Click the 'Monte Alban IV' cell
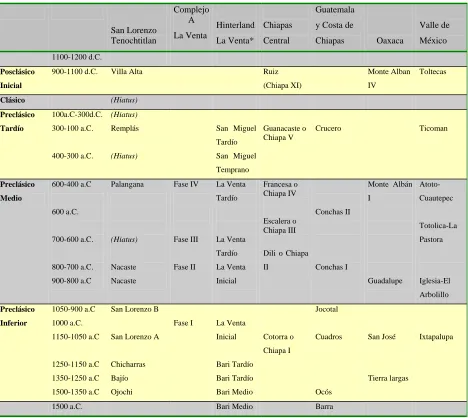The height and width of the screenshot is (418, 468). point(389,78)
